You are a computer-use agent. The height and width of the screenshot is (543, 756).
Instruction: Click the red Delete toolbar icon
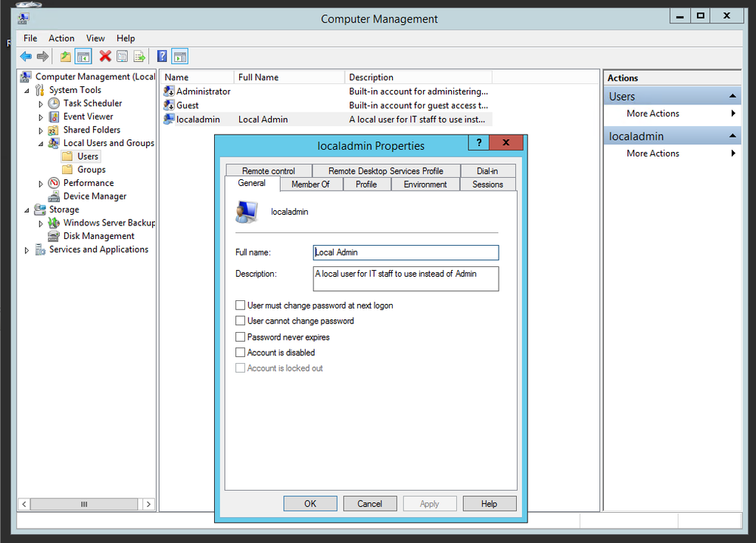(x=105, y=57)
